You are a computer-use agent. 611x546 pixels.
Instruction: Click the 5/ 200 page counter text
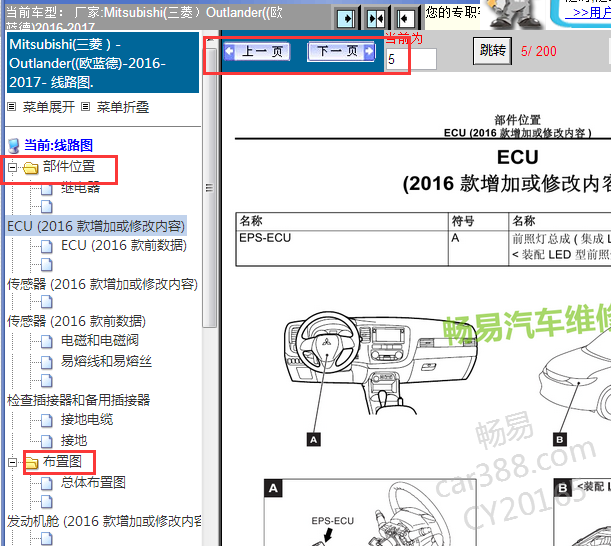click(x=539, y=51)
